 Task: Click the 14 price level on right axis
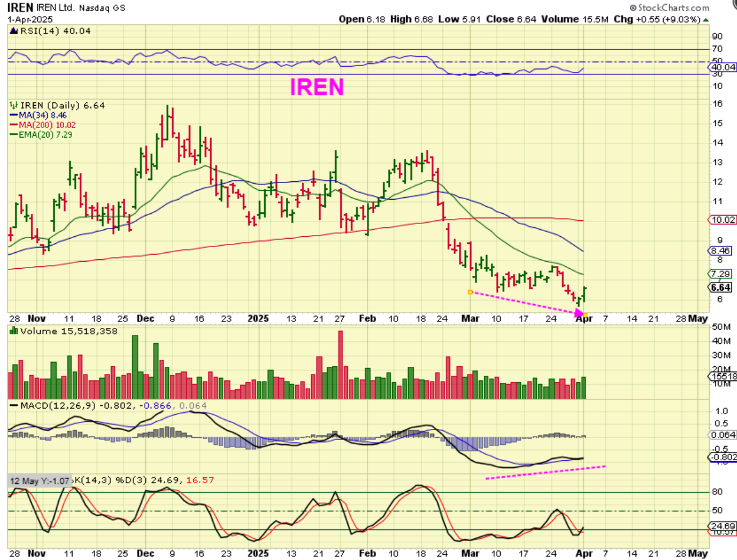point(718,142)
